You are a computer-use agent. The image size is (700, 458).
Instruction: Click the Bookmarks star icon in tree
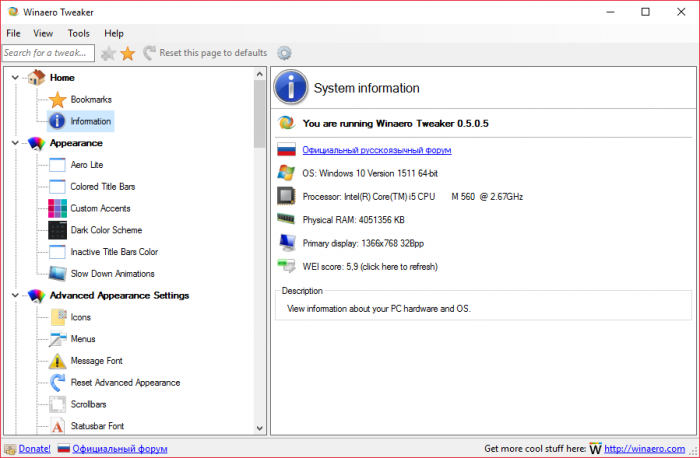tap(57, 100)
